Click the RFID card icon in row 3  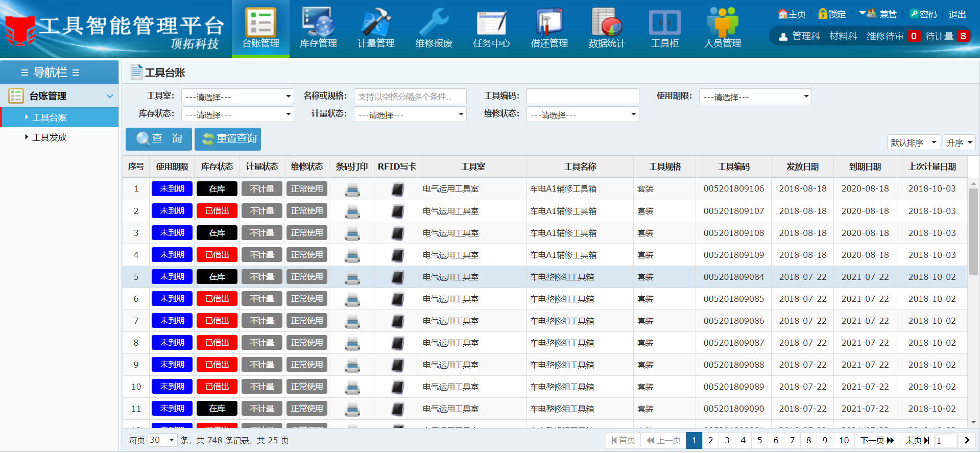click(397, 233)
